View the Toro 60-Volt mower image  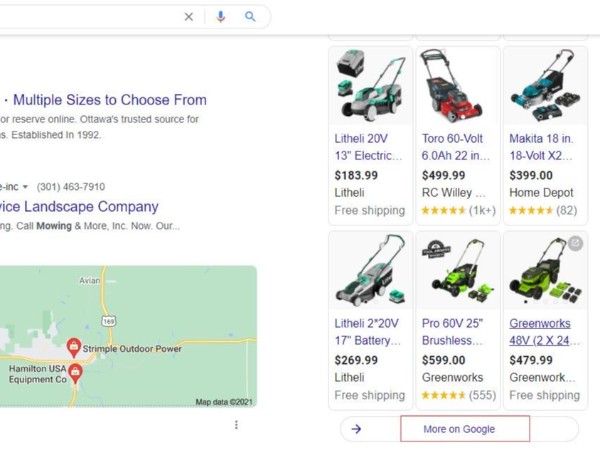457,85
